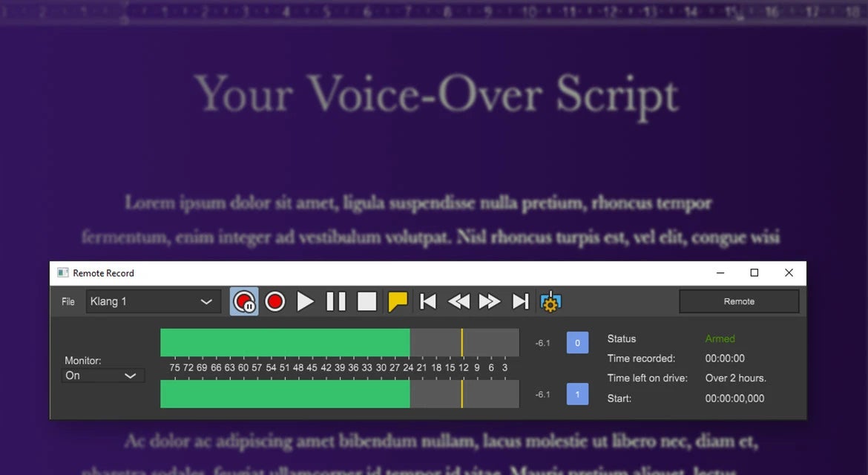Click the Fast Forward double-arrow icon
Viewport: 868px width, 475px height.
click(x=490, y=302)
